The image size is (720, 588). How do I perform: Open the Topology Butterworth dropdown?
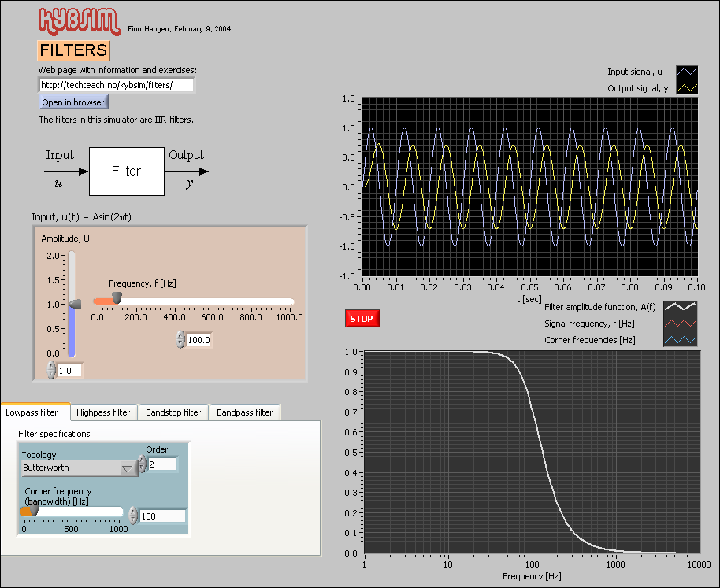[80, 468]
